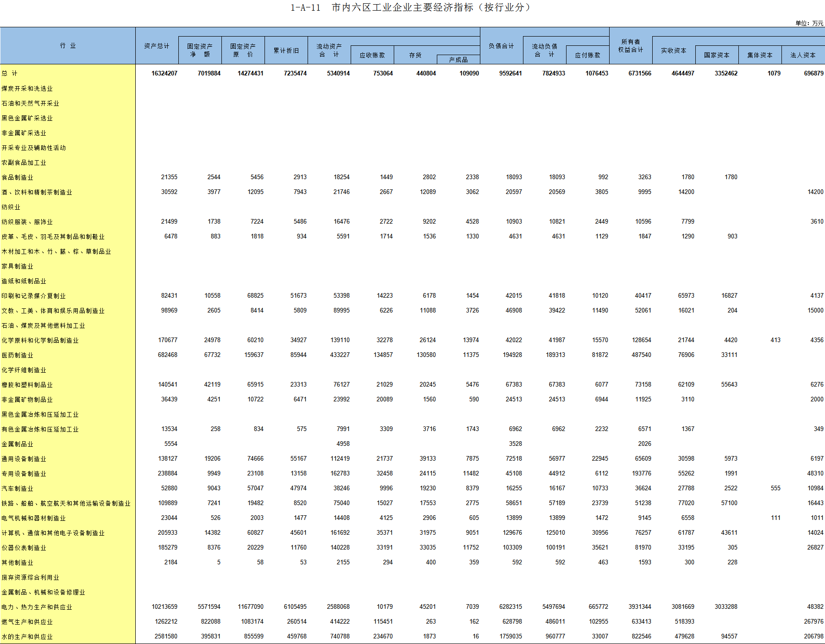Screen dimensions: 825x644
Task: Click value 1262212 in 燃气 row
Action: click(166, 621)
